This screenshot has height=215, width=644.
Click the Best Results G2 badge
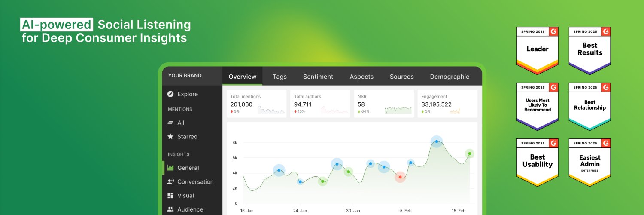pos(590,51)
